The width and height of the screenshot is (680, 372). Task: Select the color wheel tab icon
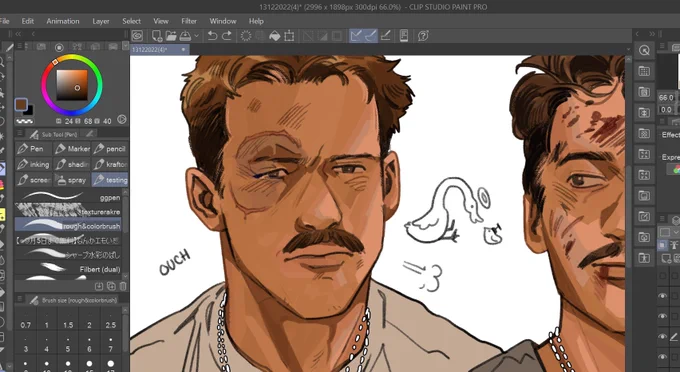[59, 47]
